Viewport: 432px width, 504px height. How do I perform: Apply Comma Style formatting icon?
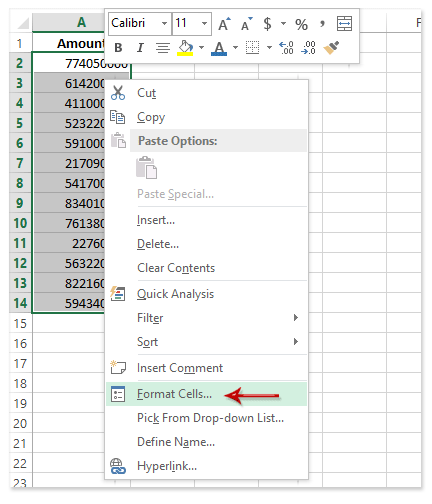(322, 24)
